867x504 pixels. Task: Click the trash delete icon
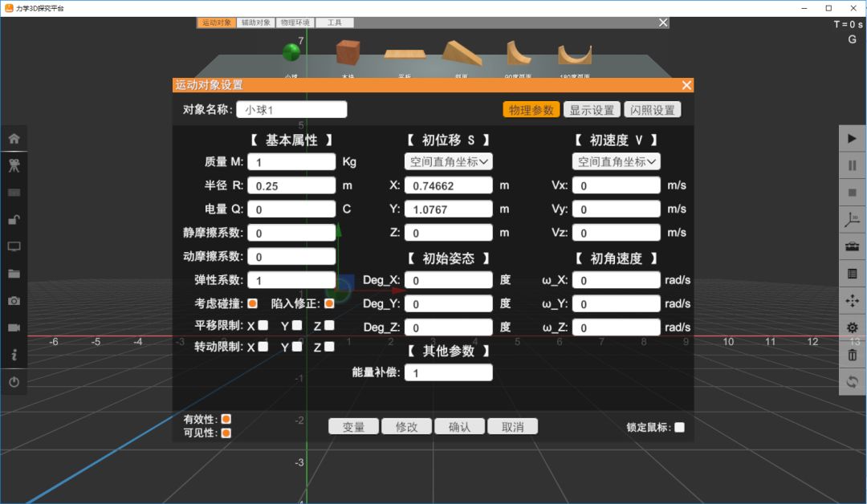852,355
